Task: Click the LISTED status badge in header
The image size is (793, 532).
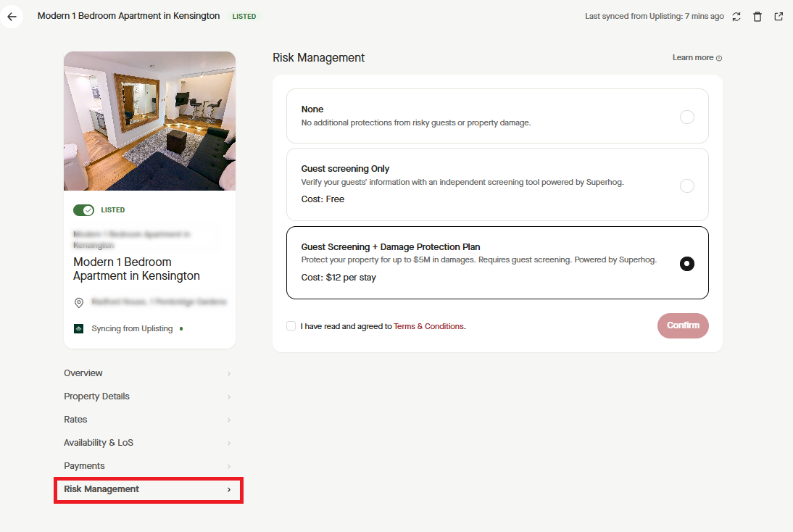Action: tap(244, 16)
